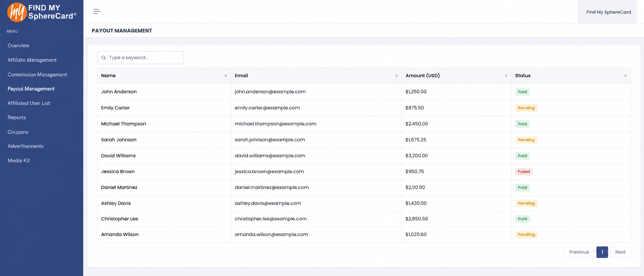Image resolution: width=644 pixels, height=276 pixels.
Task: Focus the keyword search field
Action: (141, 58)
